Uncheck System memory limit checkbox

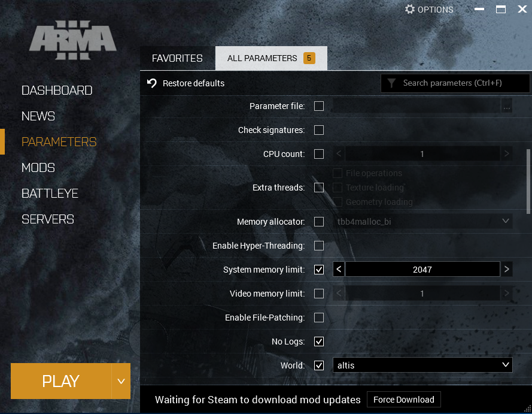coord(319,270)
